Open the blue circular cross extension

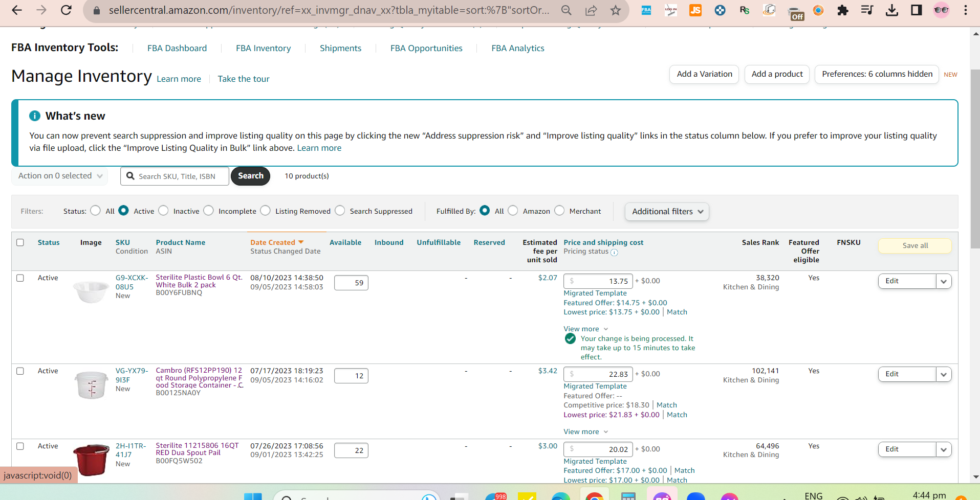tap(720, 10)
